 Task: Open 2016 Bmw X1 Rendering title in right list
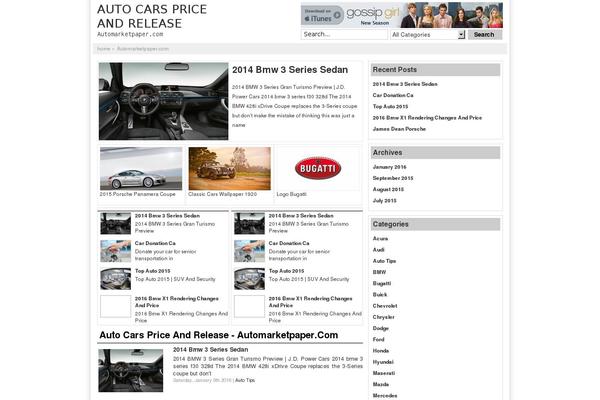pos(310,302)
